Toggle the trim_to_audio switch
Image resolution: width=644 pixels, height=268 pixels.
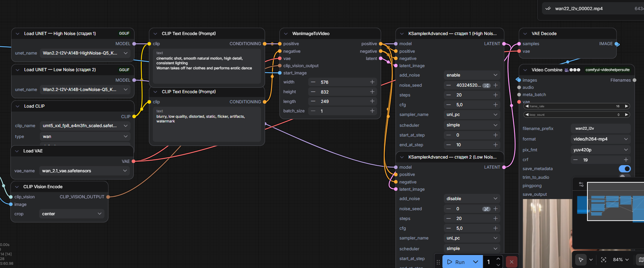coord(625,177)
